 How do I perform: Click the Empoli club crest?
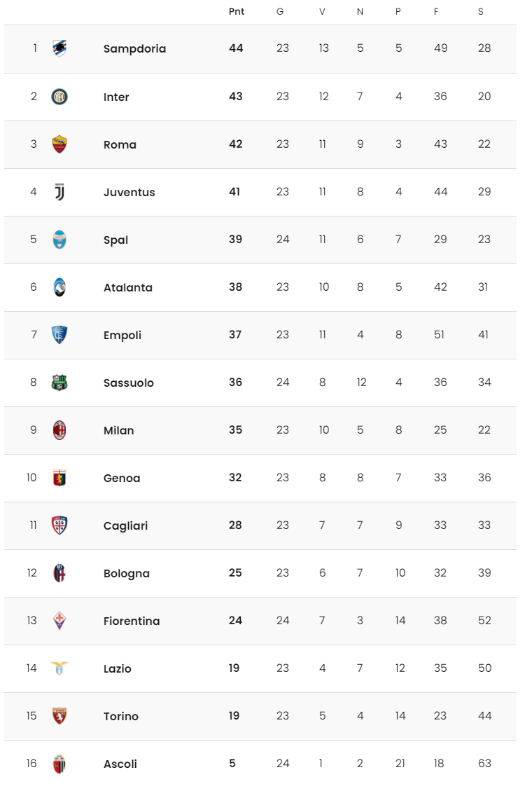point(59,335)
